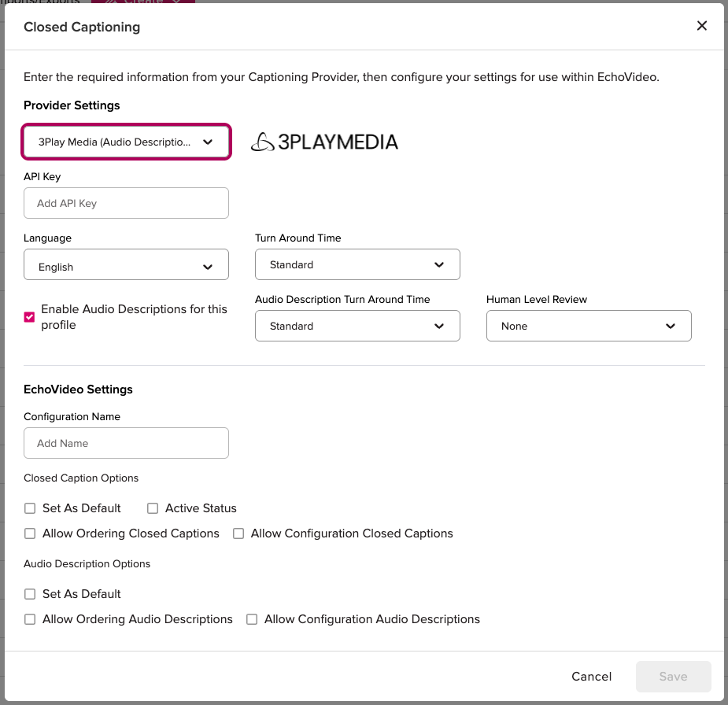Enable the Active Status checkbox
The image size is (728, 705).
[153, 508]
